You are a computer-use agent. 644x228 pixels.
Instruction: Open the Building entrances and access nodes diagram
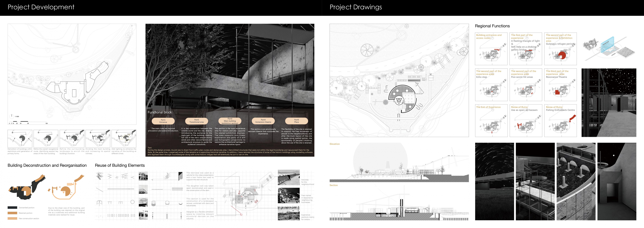tap(491, 49)
